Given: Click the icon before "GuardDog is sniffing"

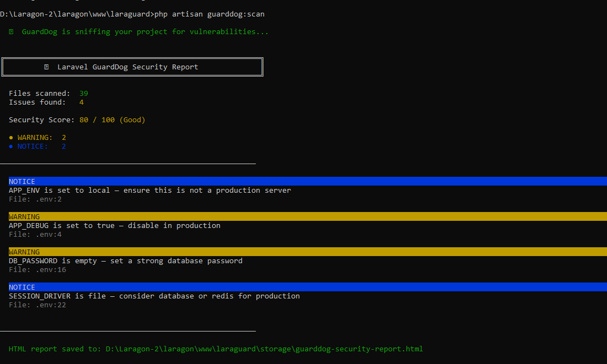Looking at the screenshot, I should (x=11, y=32).
